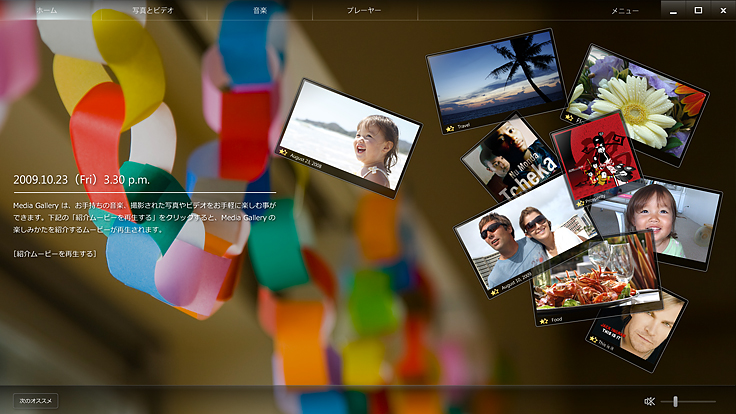Click star icon on Food thumbnail
736x414 pixels.
pyautogui.click(x=543, y=321)
